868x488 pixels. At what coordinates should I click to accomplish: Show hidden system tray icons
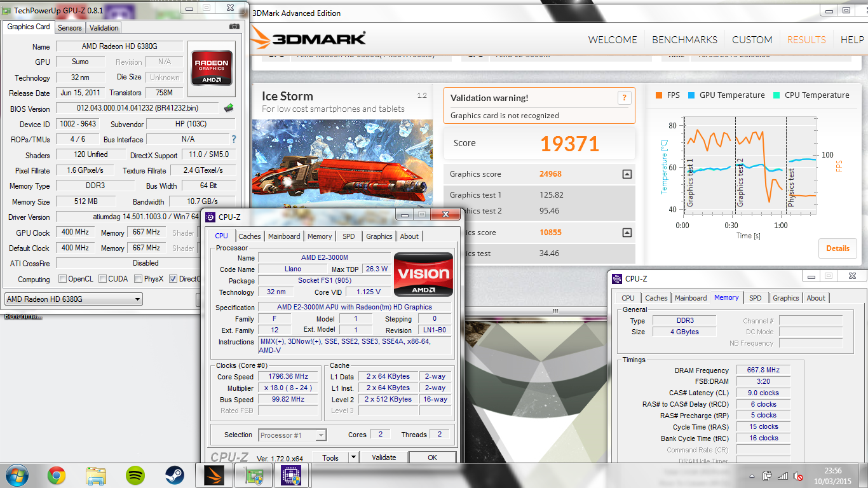pyautogui.click(x=753, y=476)
